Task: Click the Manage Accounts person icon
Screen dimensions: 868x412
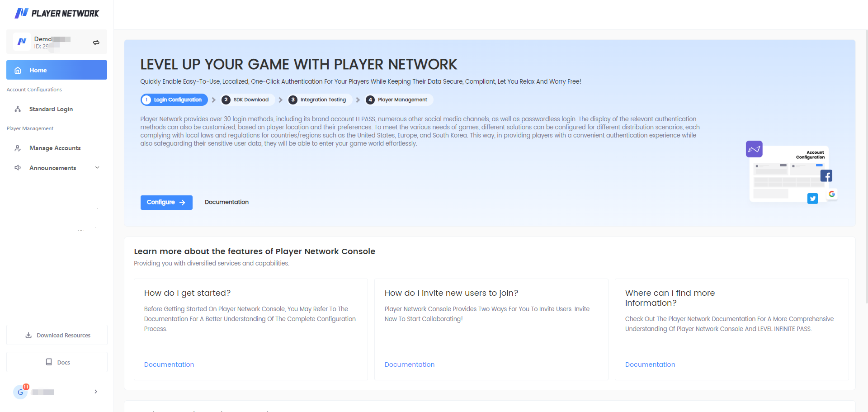Action: coord(18,148)
